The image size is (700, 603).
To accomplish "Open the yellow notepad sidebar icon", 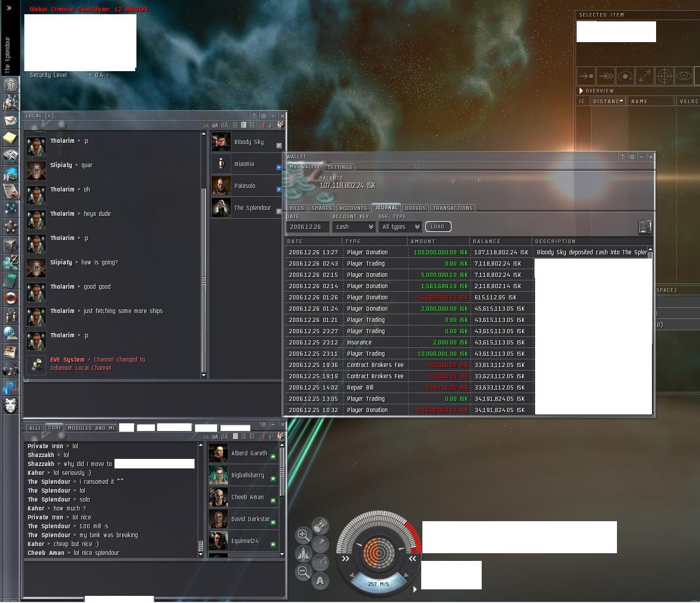I will 10,138.
